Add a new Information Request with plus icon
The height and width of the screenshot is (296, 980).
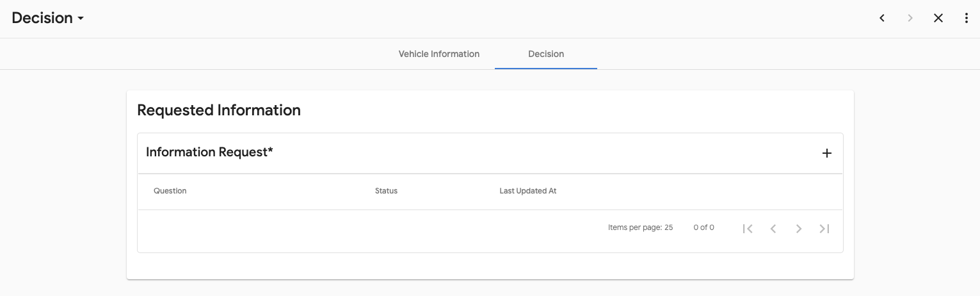(827, 153)
